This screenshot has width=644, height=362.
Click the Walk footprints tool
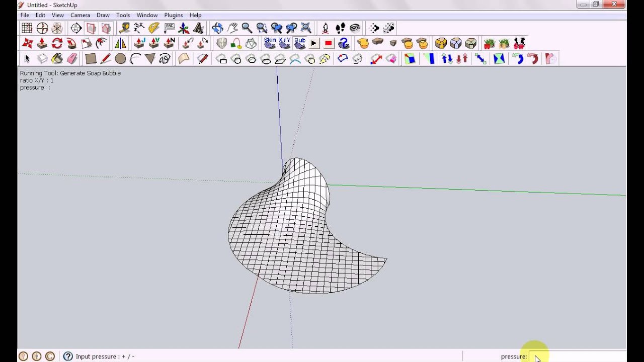click(x=340, y=28)
